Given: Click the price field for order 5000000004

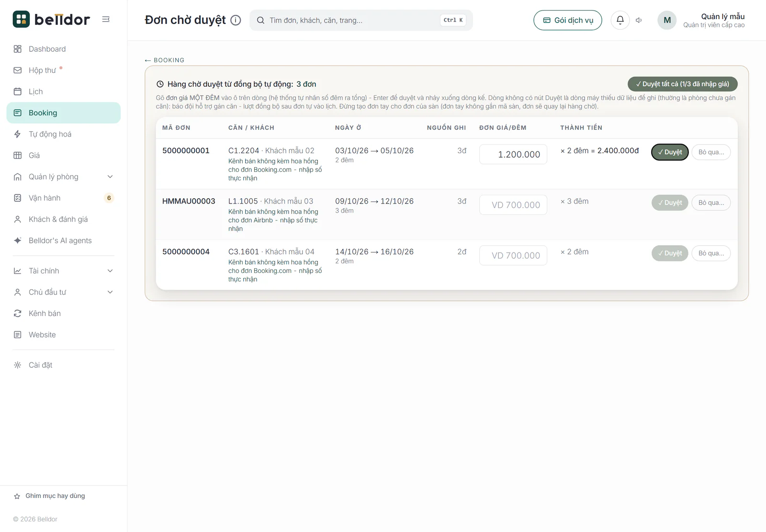Looking at the screenshot, I should [513, 255].
